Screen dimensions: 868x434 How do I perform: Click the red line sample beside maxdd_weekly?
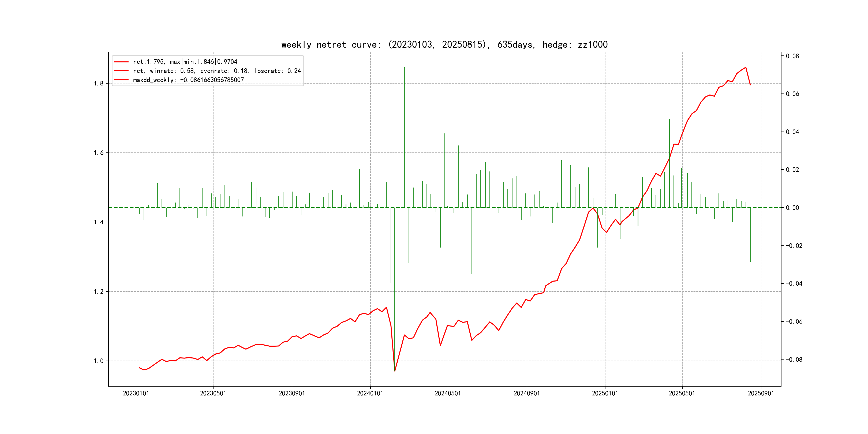(x=121, y=80)
